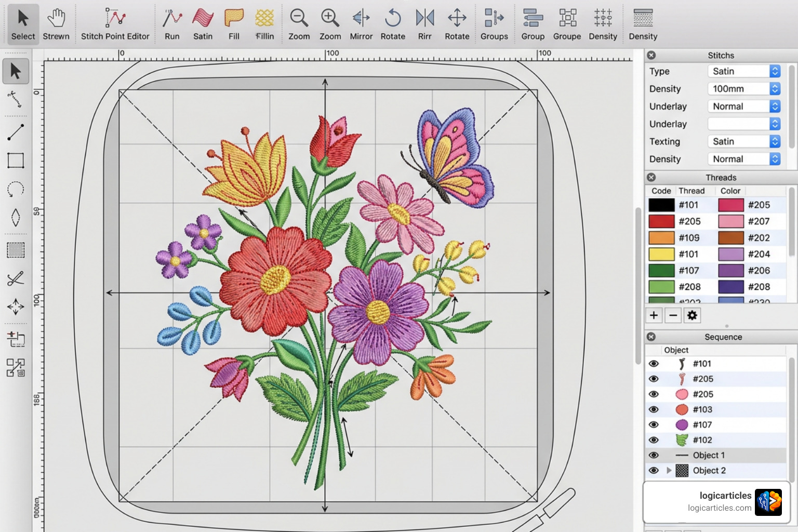Click the Select tool in toolbar
The height and width of the screenshot is (532, 798).
click(x=23, y=24)
